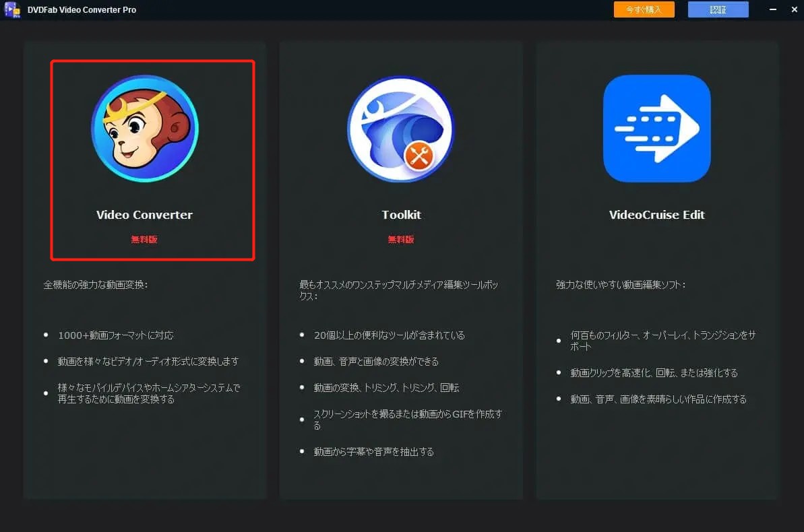The width and height of the screenshot is (804, 532).
Task: Click the 動画、音声と画像の変換ができる bullet
Action: pyautogui.click(x=376, y=362)
